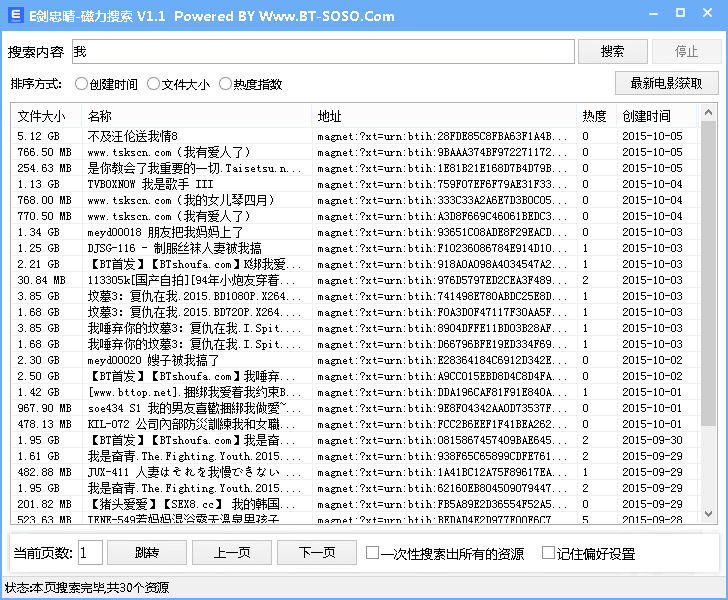Click the search content input field

click(x=322, y=51)
